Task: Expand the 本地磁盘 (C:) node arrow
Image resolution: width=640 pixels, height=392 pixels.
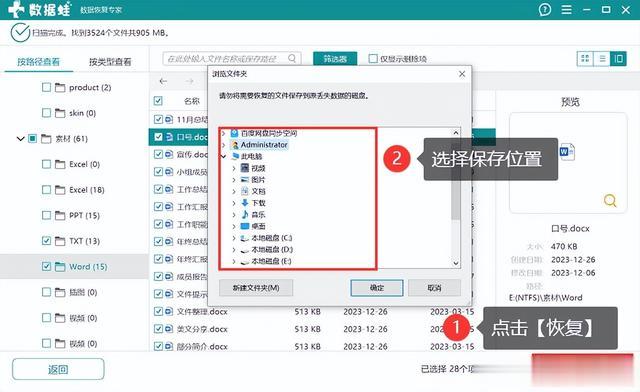Action: click(x=234, y=238)
